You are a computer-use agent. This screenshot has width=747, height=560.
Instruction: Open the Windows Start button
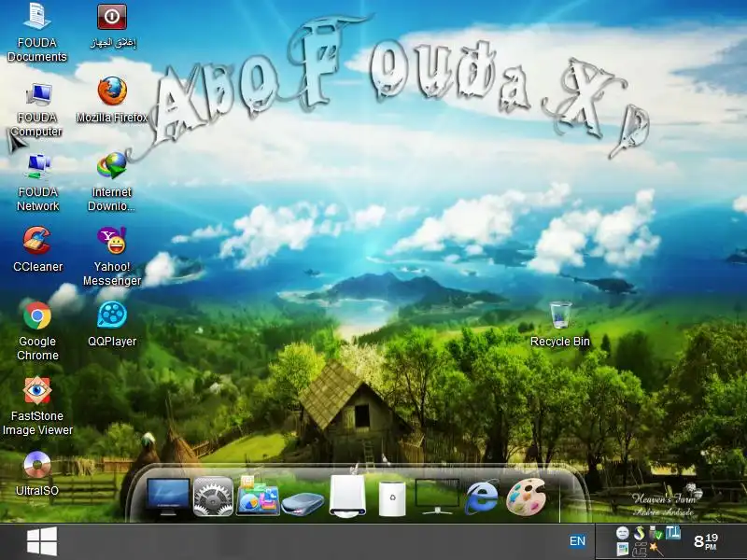pyautogui.click(x=42, y=541)
